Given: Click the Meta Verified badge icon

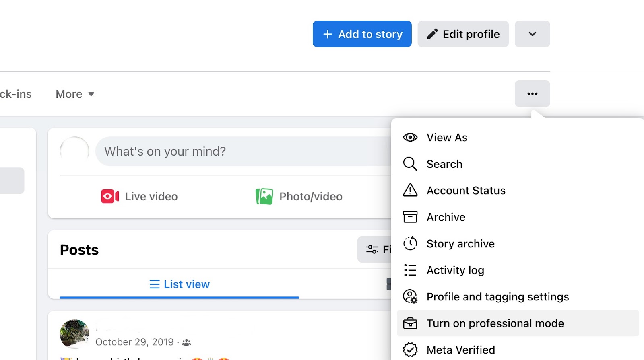Looking at the screenshot, I should (x=410, y=350).
